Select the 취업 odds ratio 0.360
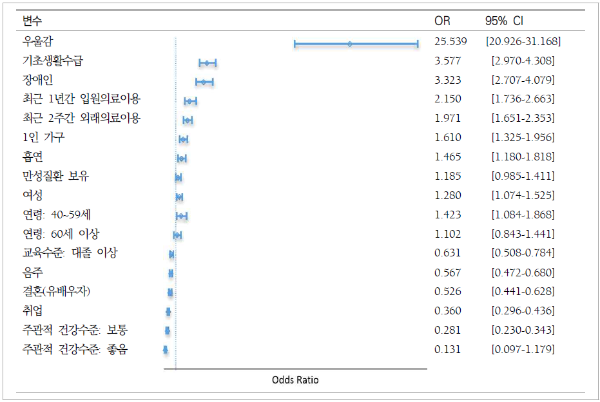 click(449, 311)
